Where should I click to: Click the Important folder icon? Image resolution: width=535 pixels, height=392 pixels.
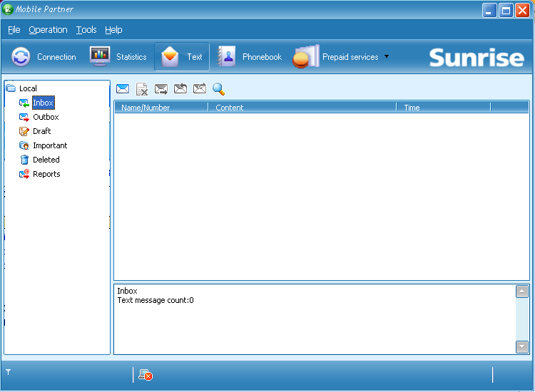[x=24, y=145]
